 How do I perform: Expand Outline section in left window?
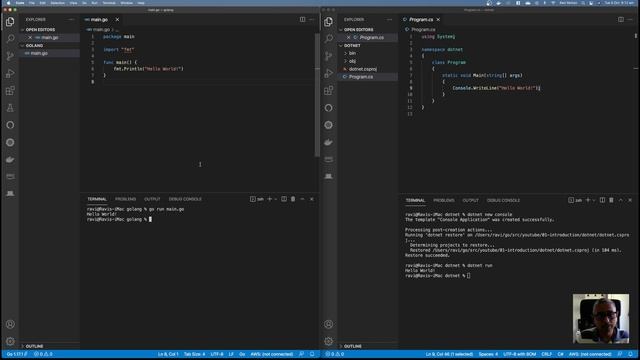pos(34,346)
